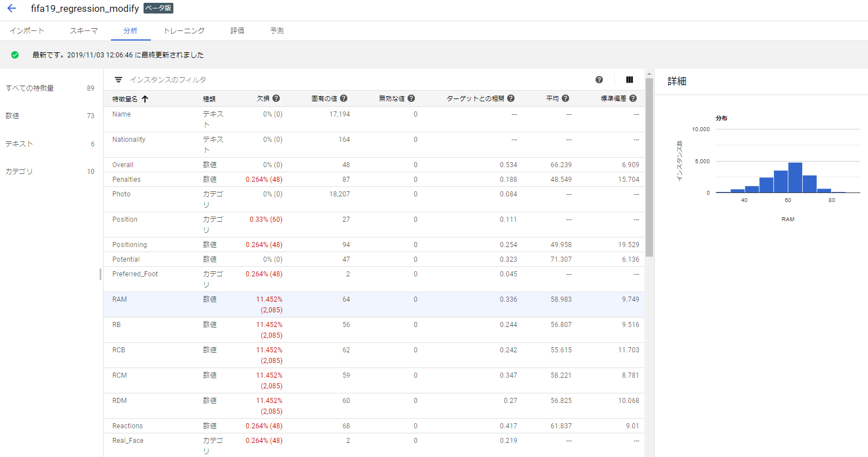868x457 pixels.
Task: Select the RB feature row
Action: 374,330
